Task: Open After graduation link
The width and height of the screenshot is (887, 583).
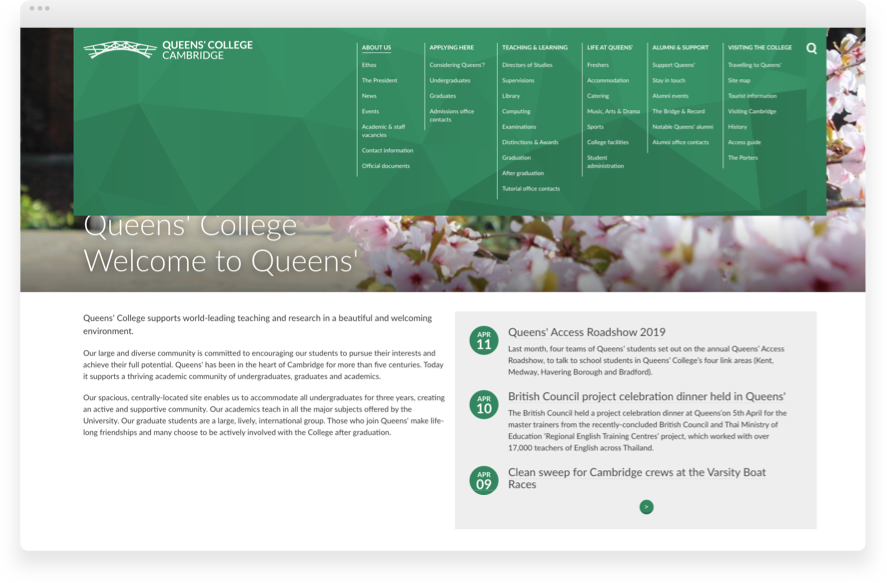Action: pos(523,173)
